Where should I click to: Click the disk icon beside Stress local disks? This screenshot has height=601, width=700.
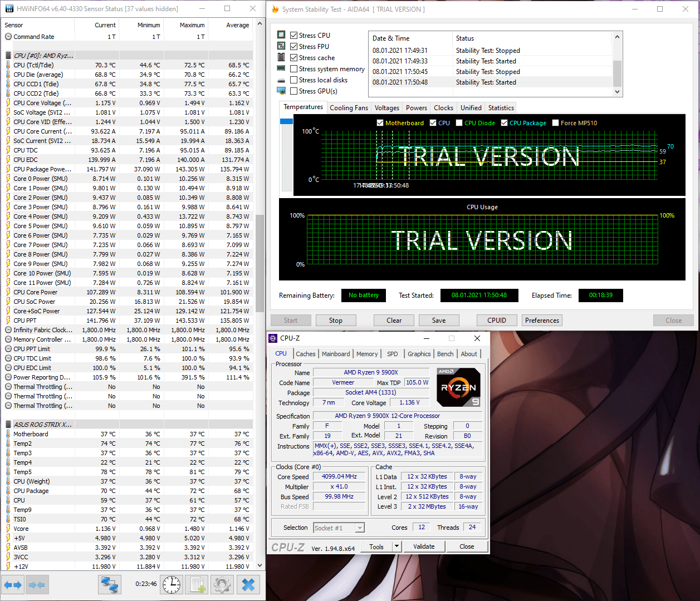281,80
